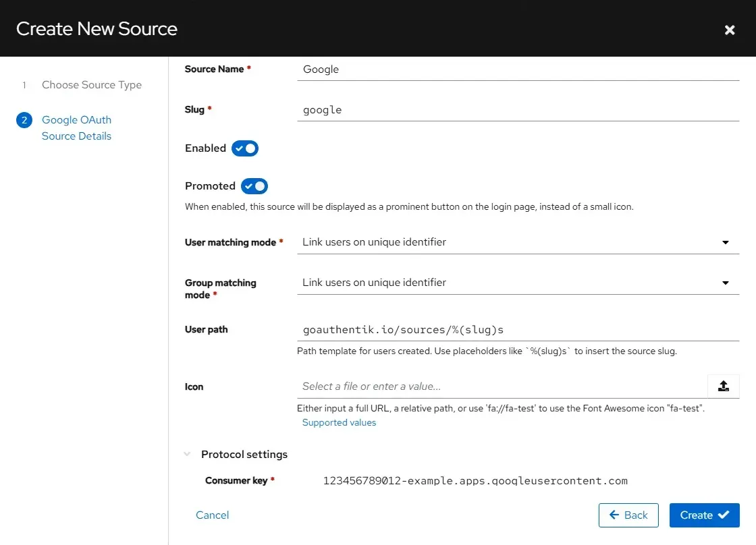Screen dimensions: 756x545
Task: Cancel the source creation
Action: point(212,515)
